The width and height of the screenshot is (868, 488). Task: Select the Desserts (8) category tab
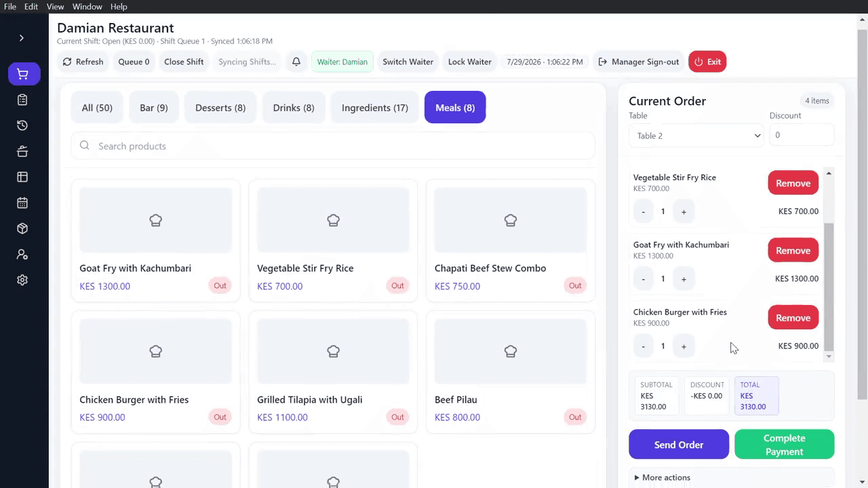pos(220,107)
